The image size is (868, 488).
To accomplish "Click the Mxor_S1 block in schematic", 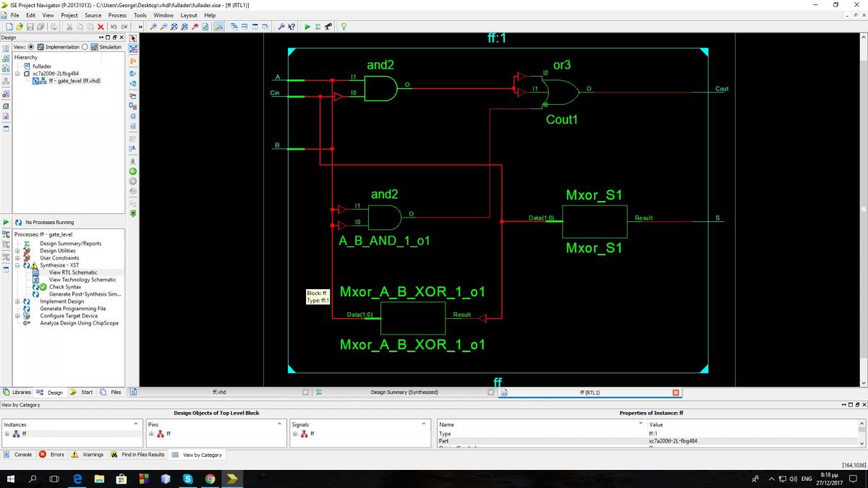I will click(595, 221).
